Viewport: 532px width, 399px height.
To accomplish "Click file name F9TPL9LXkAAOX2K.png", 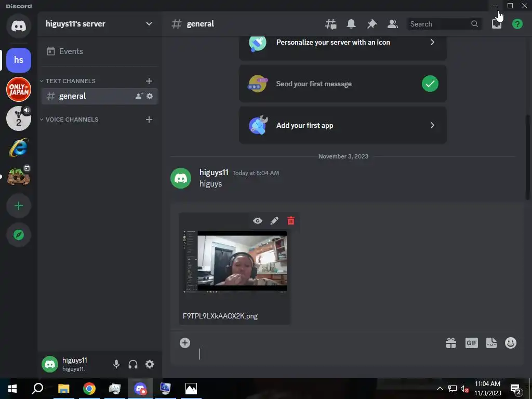I will coord(220,316).
